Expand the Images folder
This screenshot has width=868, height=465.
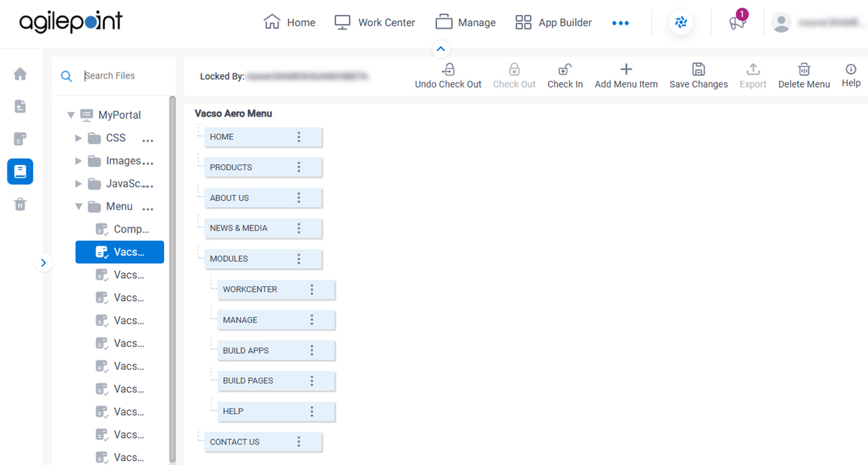[79, 162]
